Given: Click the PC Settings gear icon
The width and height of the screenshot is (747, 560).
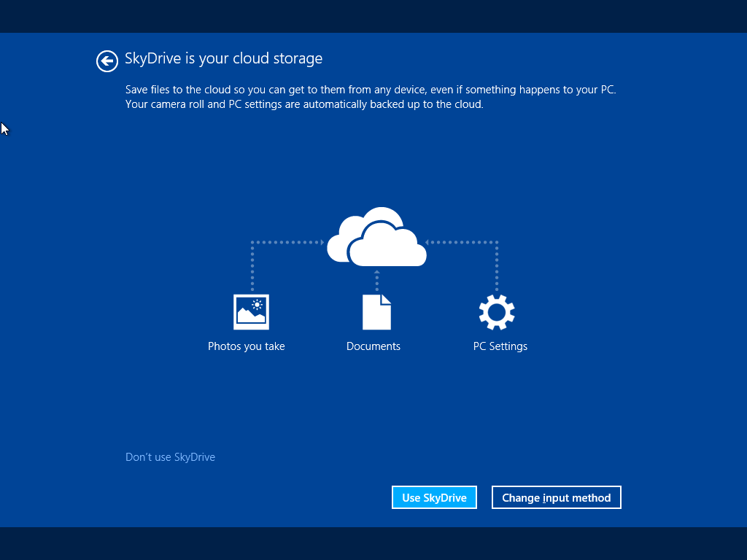Looking at the screenshot, I should click(x=497, y=312).
